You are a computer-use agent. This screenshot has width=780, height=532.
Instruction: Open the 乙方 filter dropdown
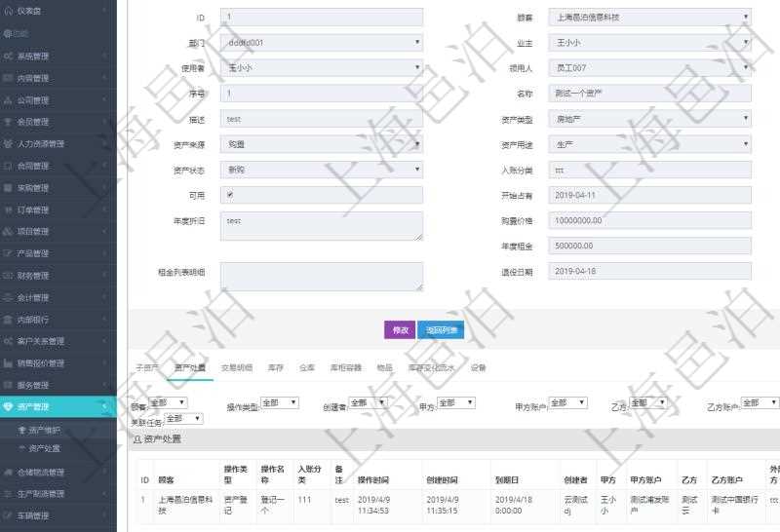648,402
